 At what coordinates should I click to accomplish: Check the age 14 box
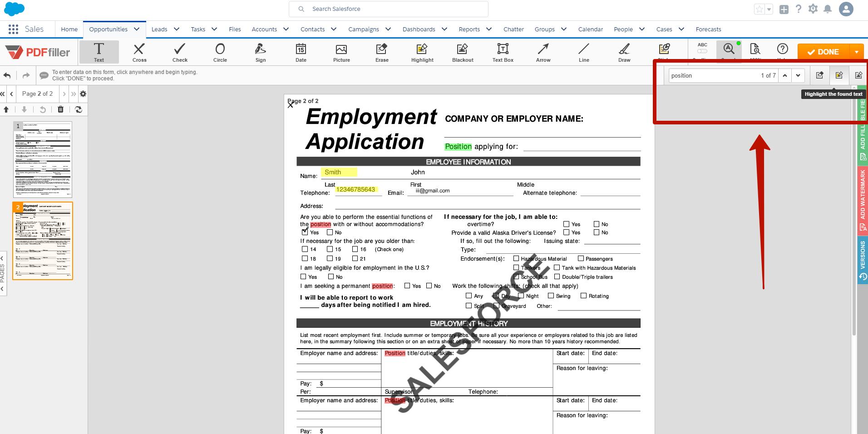[305, 249]
